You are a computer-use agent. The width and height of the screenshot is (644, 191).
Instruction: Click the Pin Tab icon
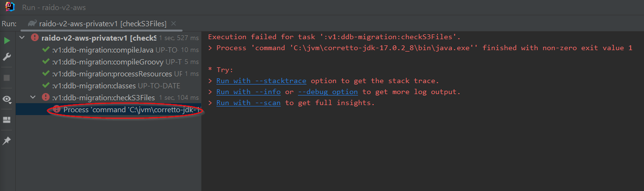(x=7, y=141)
